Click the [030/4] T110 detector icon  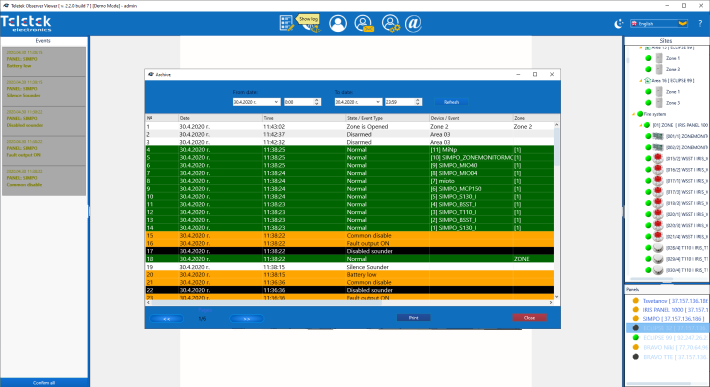tap(658, 270)
